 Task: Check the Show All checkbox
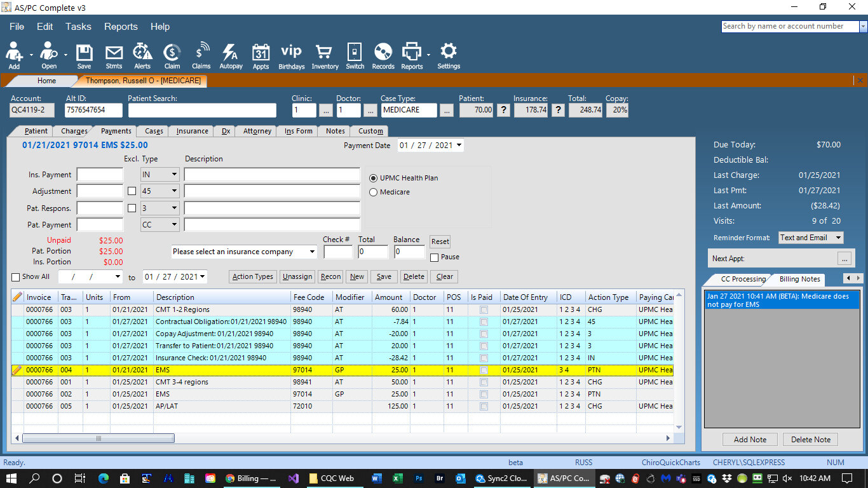pos(16,277)
